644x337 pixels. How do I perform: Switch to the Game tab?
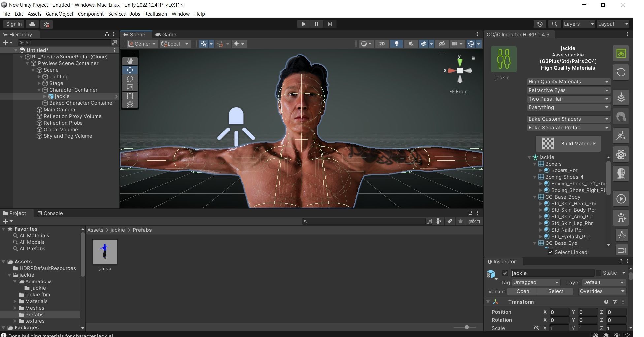pyautogui.click(x=166, y=35)
